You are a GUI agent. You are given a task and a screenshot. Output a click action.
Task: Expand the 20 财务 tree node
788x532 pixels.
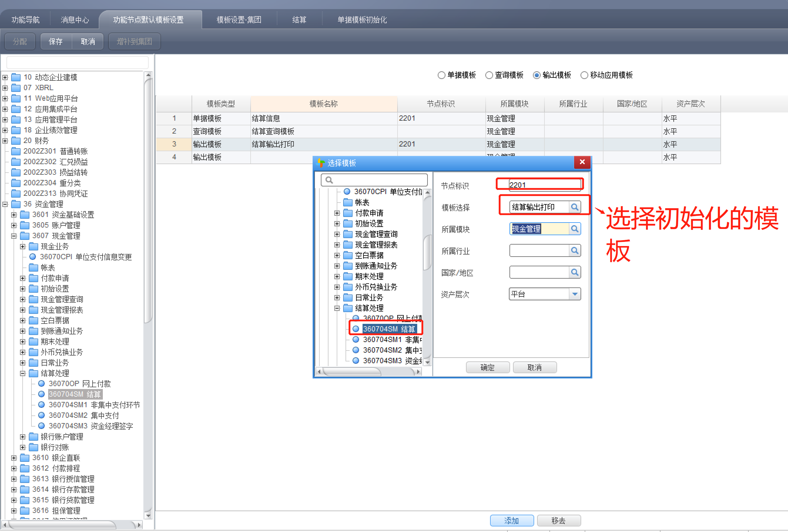(x=5, y=141)
